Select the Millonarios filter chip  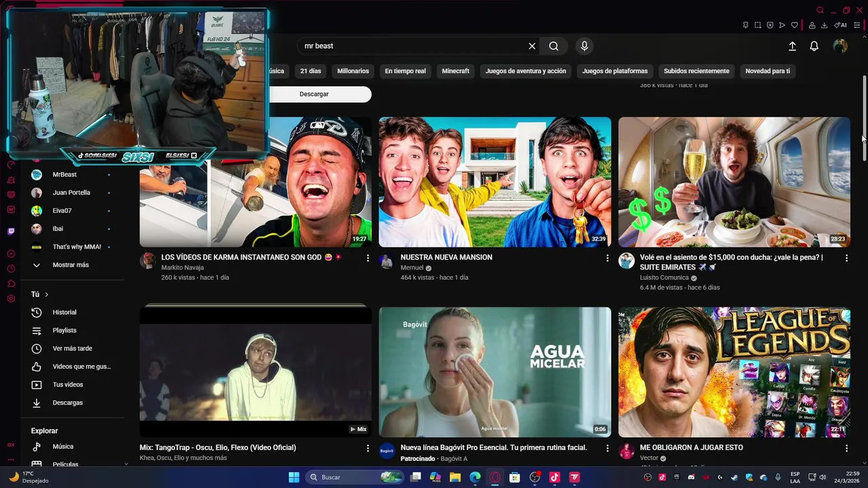tap(353, 71)
